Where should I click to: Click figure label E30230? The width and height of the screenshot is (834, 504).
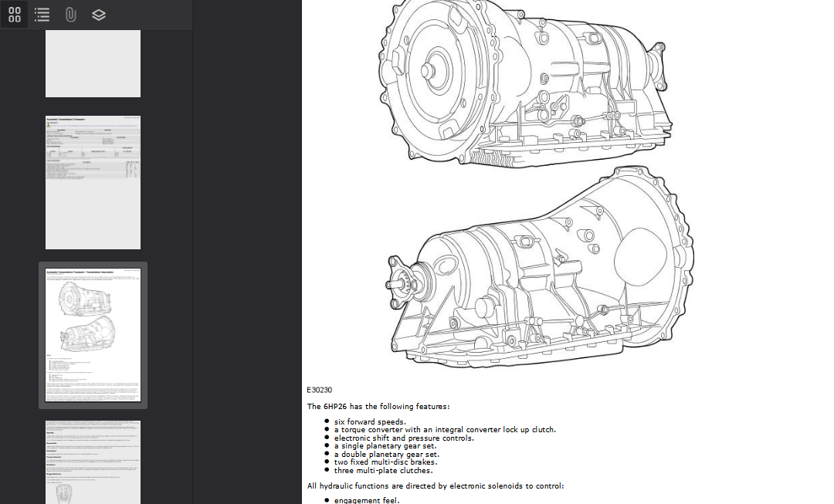tap(319, 390)
